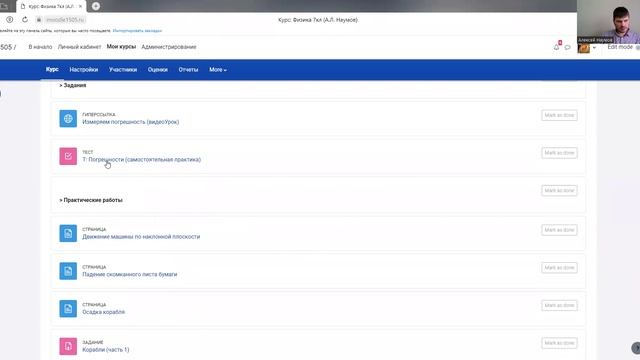The height and width of the screenshot is (360, 640).
Task: Reload the page with the refresh icon
Action: tap(25, 20)
